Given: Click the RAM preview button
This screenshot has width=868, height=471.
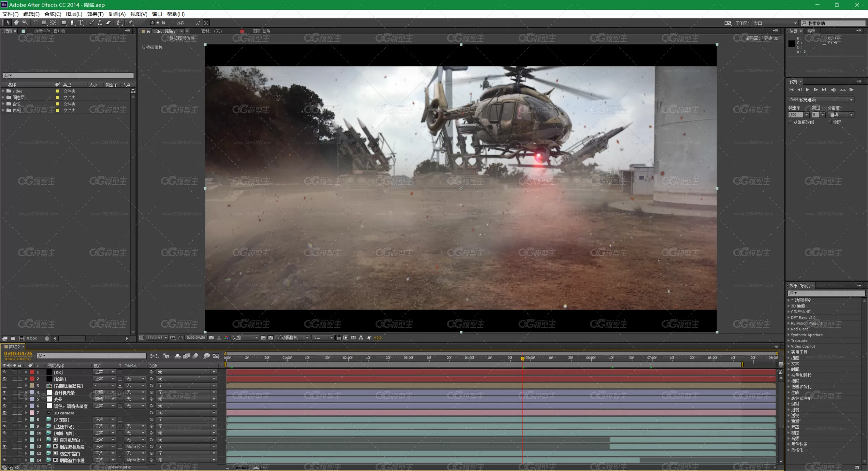Looking at the screenshot, I should [851, 90].
